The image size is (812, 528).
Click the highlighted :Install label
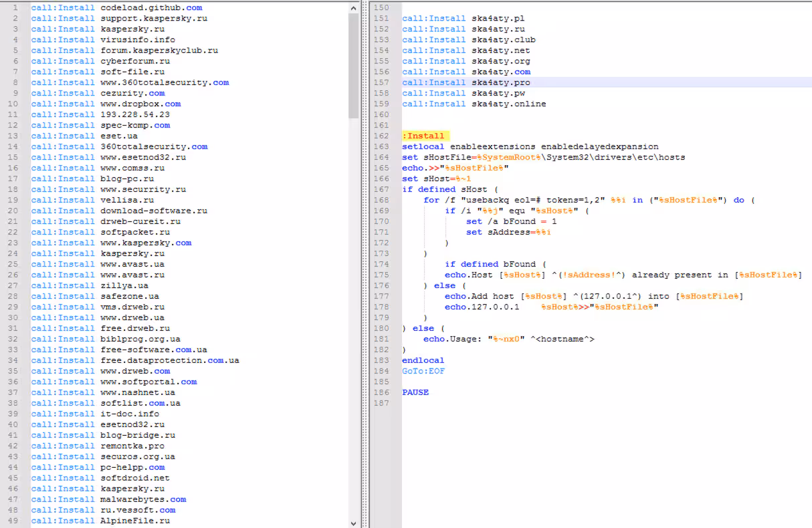(425, 136)
